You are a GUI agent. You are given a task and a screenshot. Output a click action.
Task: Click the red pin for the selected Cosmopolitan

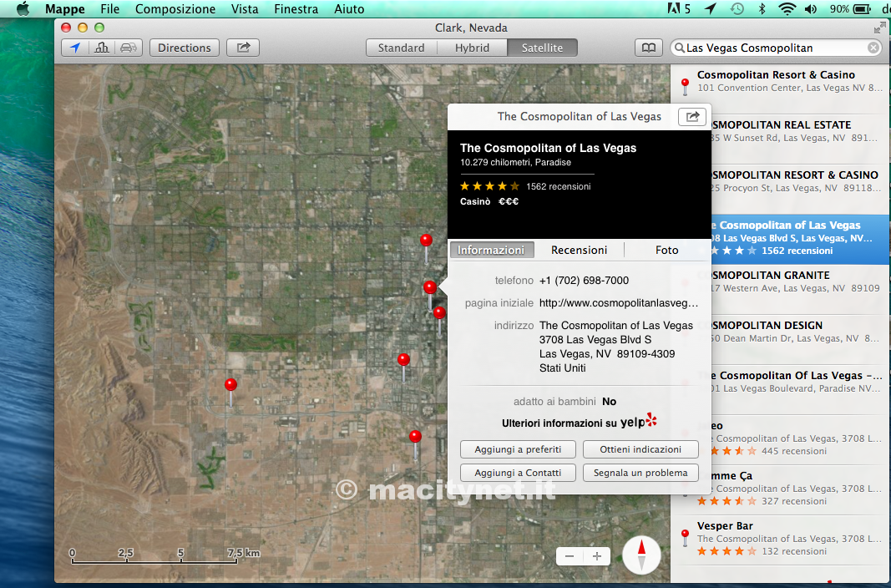point(430,287)
